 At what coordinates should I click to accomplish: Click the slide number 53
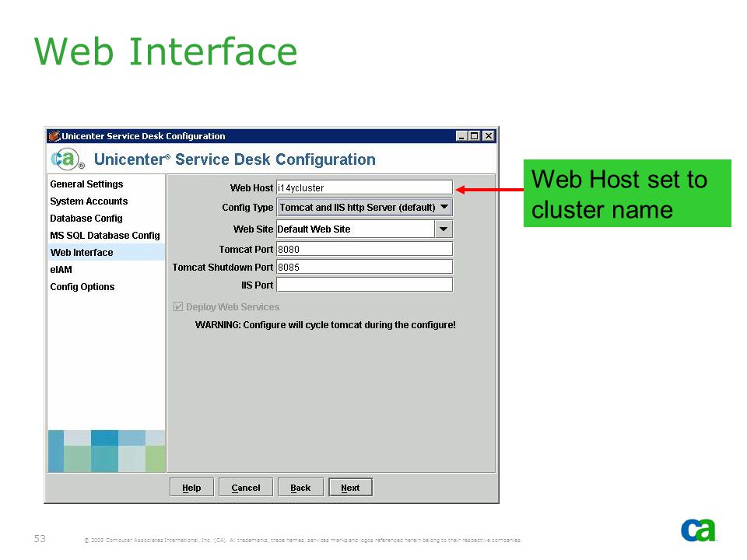(x=40, y=538)
